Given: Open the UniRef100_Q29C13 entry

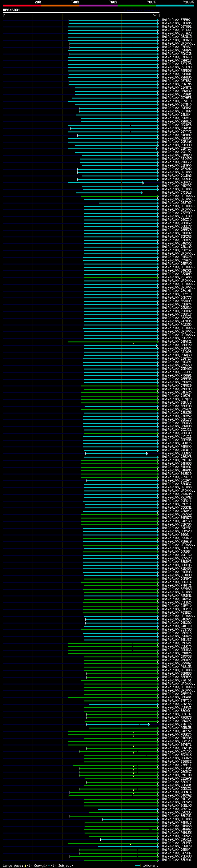Looking at the screenshot, I should (x=176, y=478).
